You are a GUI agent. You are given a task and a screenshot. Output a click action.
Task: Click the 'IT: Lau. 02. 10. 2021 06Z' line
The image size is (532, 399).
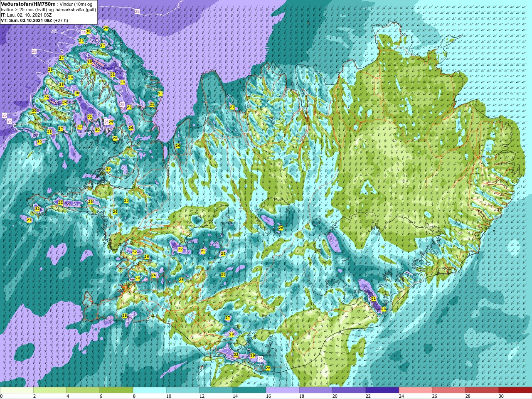click(x=26, y=15)
